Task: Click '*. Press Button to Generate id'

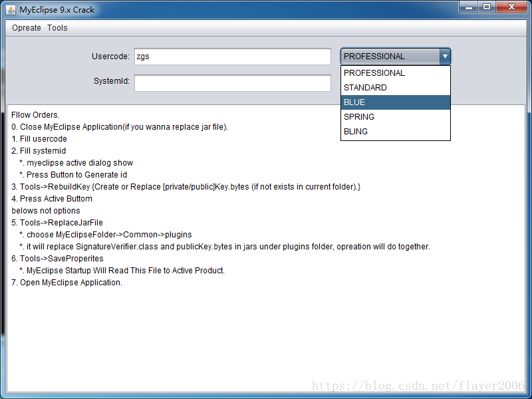Action: [73, 175]
